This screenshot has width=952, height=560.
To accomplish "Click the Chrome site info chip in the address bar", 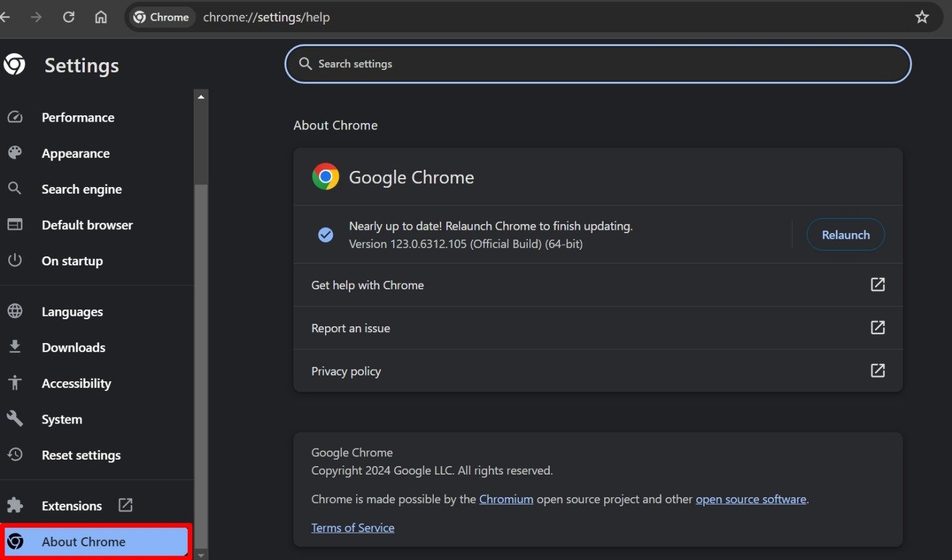I will click(161, 17).
